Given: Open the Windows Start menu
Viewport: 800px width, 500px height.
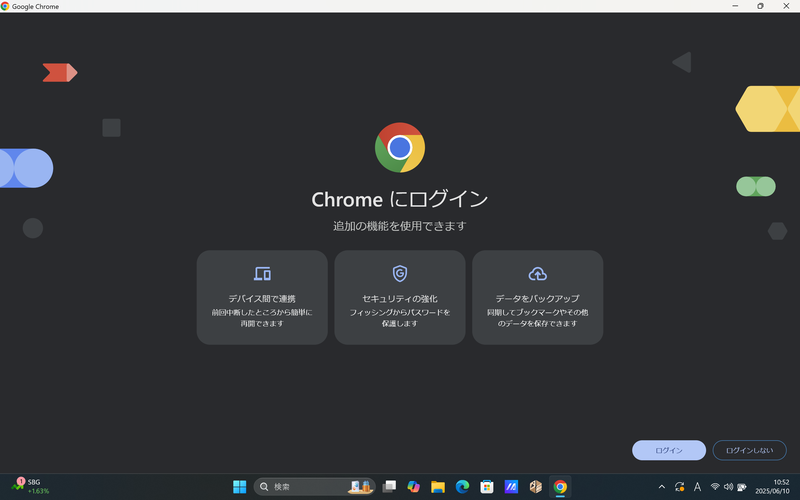Looking at the screenshot, I should pos(239,487).
